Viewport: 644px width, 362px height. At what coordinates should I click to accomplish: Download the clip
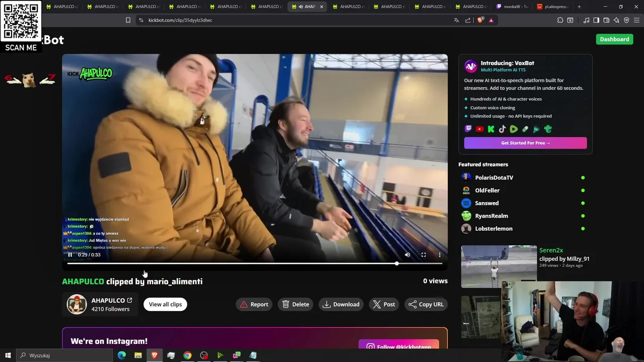point(341,304)
